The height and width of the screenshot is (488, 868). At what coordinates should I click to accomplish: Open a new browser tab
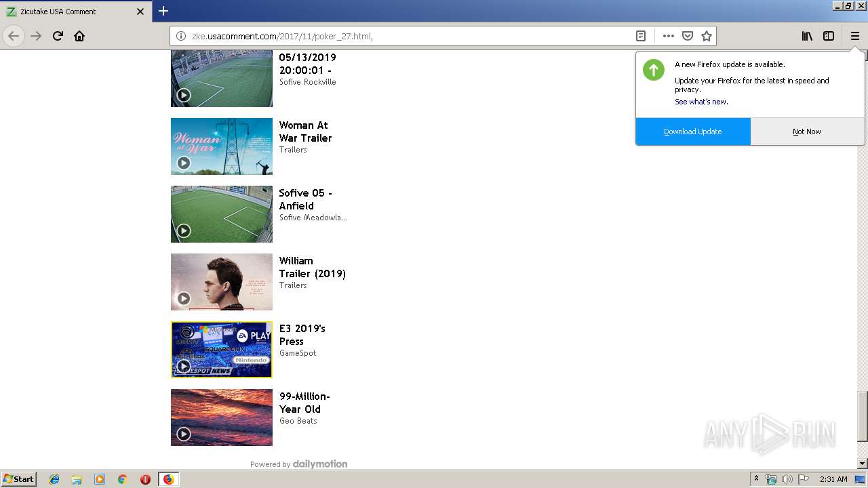coord(163,11)
